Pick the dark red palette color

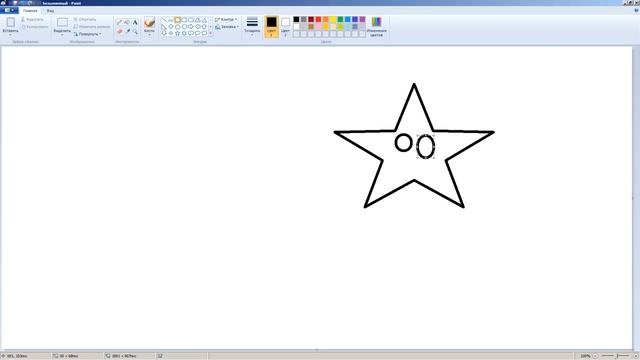coord(311,19)
